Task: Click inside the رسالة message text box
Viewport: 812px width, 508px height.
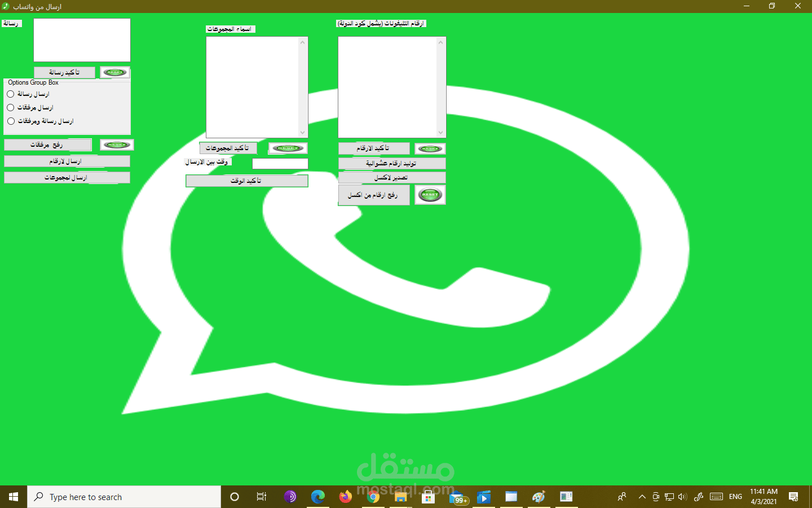Action: click(x=82, y=40)
